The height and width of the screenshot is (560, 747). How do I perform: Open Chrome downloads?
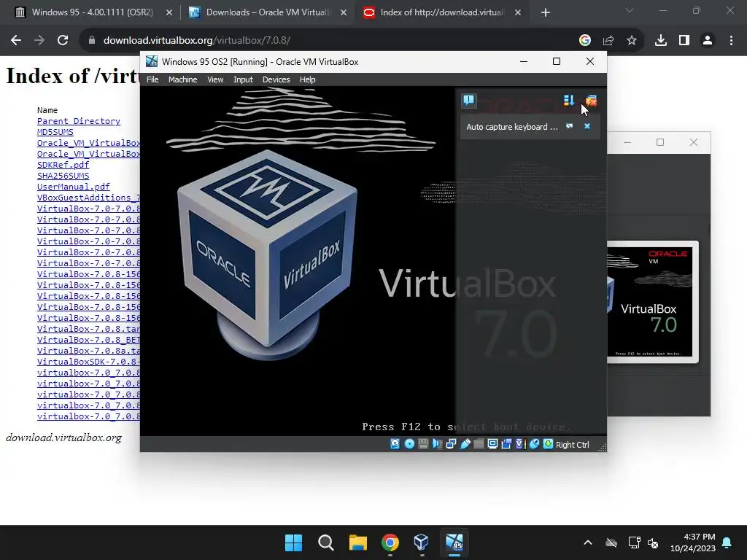pyautogui.click(x=661, y=41)
